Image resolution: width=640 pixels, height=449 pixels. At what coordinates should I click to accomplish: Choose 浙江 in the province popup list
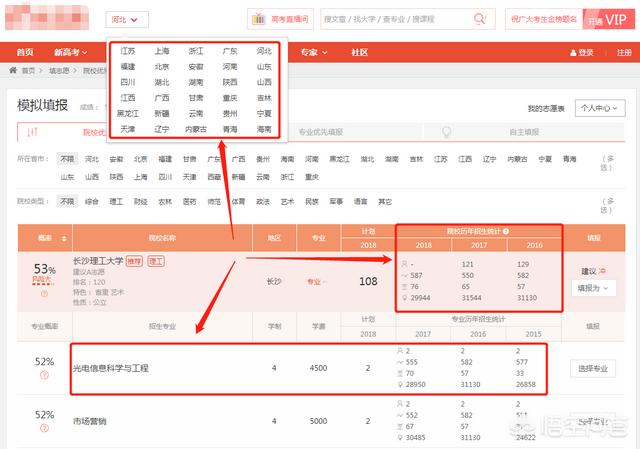(x=196, y=51)
